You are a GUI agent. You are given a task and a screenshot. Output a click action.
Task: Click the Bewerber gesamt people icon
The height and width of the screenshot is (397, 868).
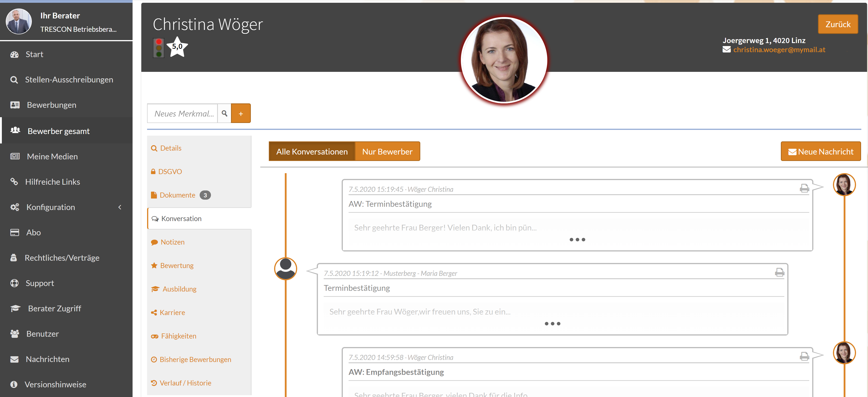15,131
